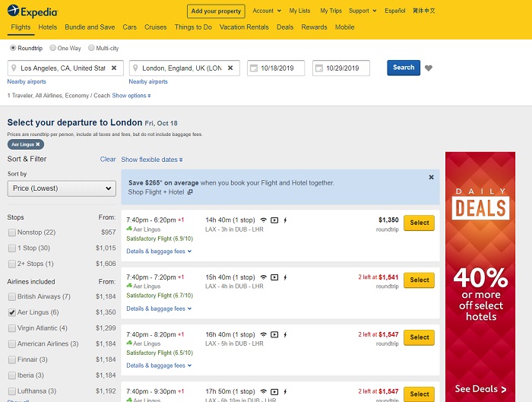The height and width of the screenshot is (402, 532).
Task: Uncheck the Aer Lingus (6) filter
Action: [12, 312]
